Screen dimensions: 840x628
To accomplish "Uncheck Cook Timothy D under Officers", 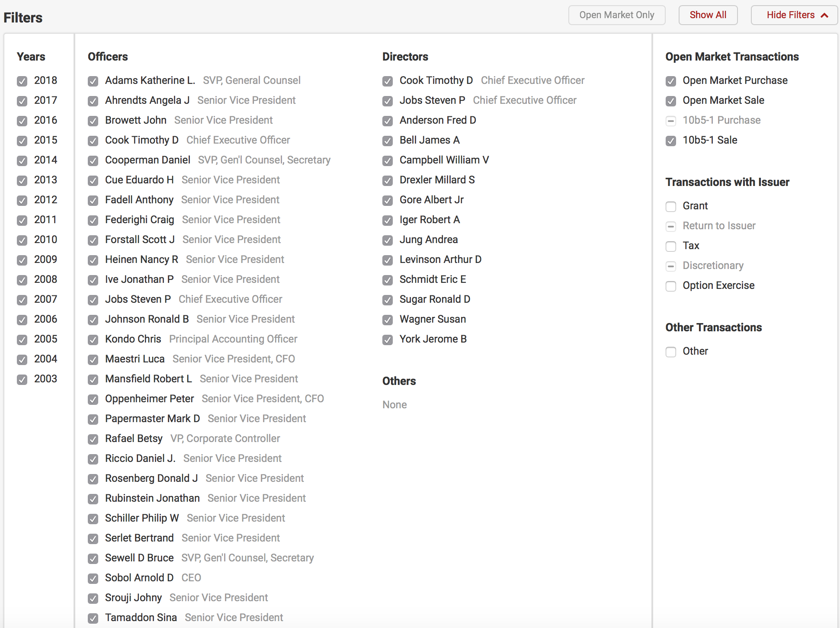I will coord(93,141).
